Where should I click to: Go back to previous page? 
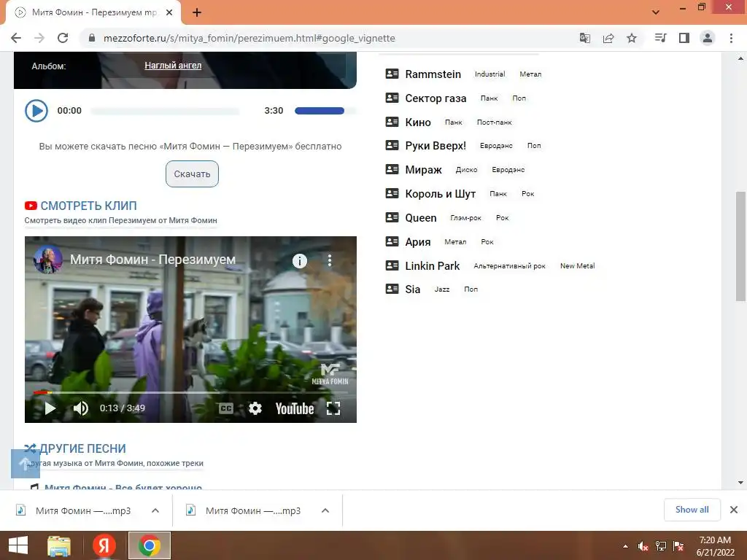(16, 38)
